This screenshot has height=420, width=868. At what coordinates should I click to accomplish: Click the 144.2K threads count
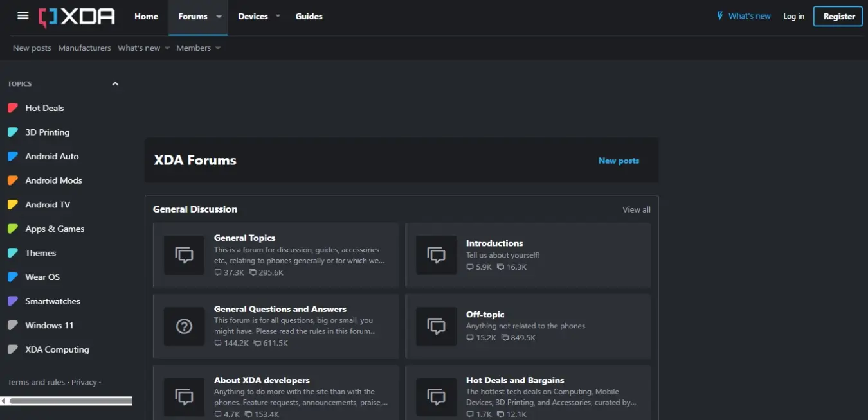coord(236,344)
